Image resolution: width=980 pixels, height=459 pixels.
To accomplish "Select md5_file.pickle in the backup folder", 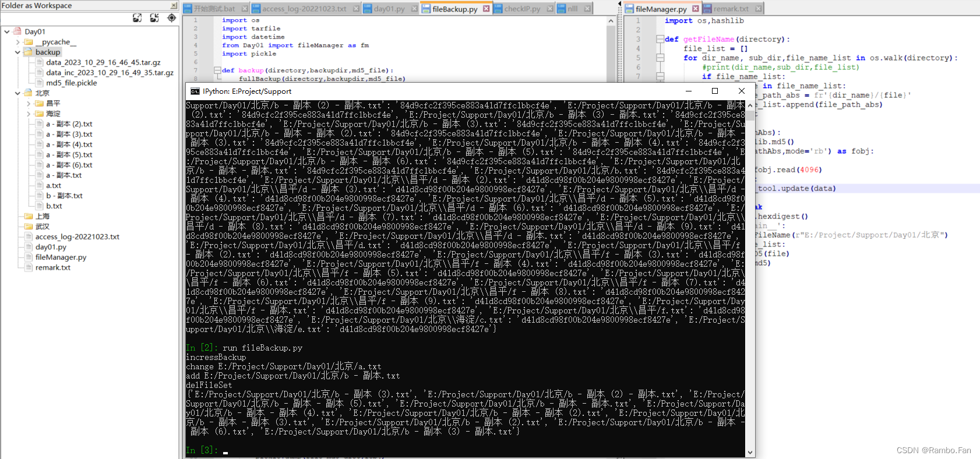I will (72, 83).
